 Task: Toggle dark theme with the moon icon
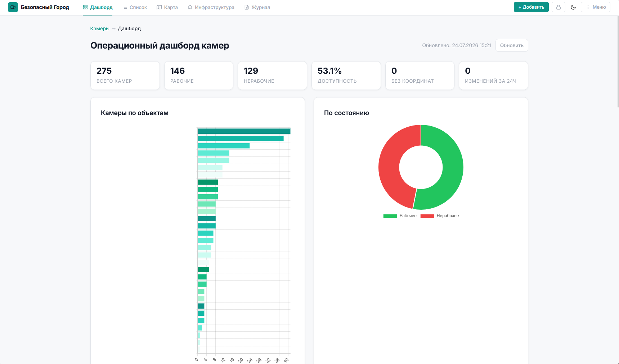(x=573, y=7)
